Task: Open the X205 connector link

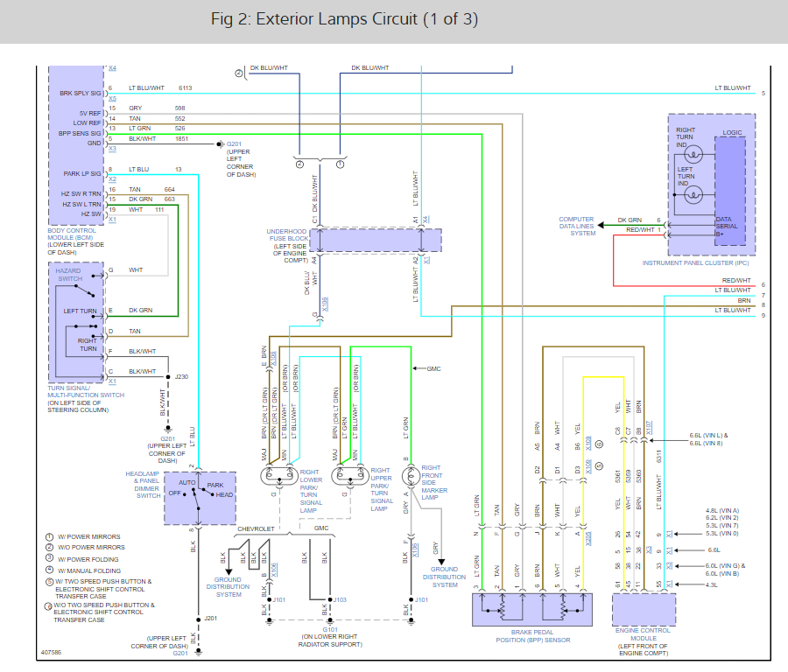Action: click(588, 538)
